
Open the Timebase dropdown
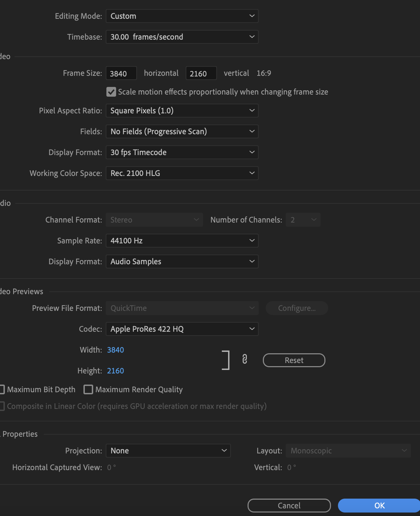182,37
